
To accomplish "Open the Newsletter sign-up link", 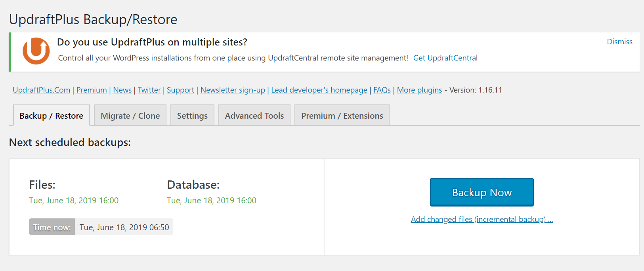I will point(233,90).
